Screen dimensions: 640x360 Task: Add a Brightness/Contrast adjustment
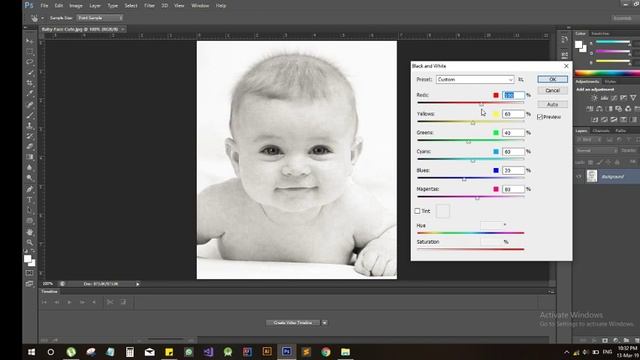pos(594,98)
